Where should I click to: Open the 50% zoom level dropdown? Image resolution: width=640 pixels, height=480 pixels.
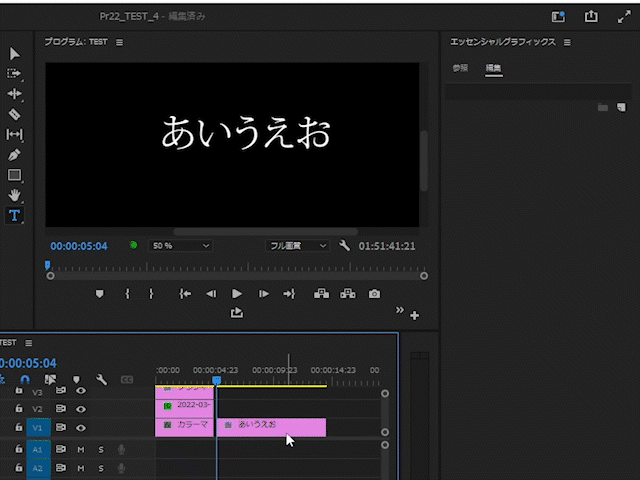(180, 246)
